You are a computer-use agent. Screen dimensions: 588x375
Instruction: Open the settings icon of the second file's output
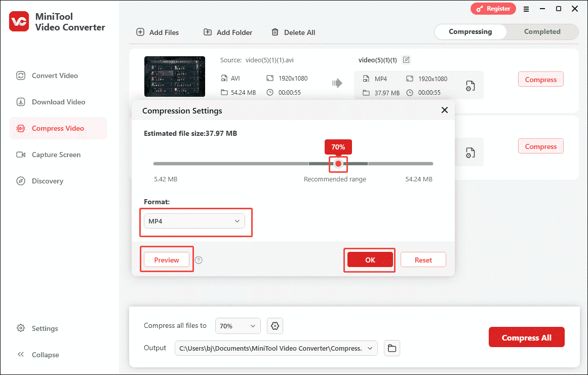point(471,153)
